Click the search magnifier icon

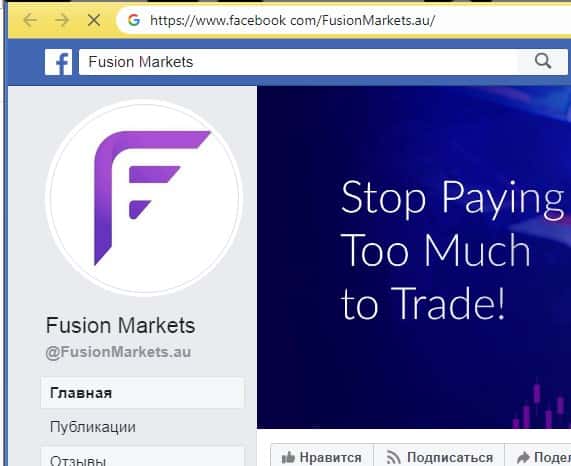coord(543,61)
